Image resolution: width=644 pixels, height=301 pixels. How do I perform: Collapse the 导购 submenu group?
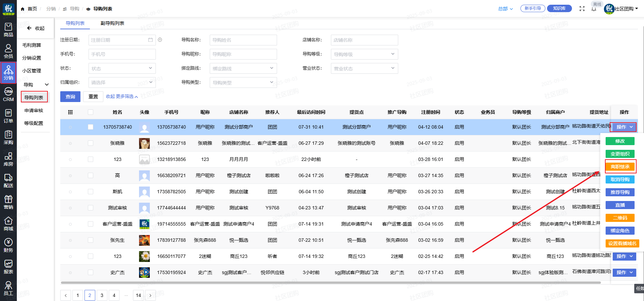(36, 85)
